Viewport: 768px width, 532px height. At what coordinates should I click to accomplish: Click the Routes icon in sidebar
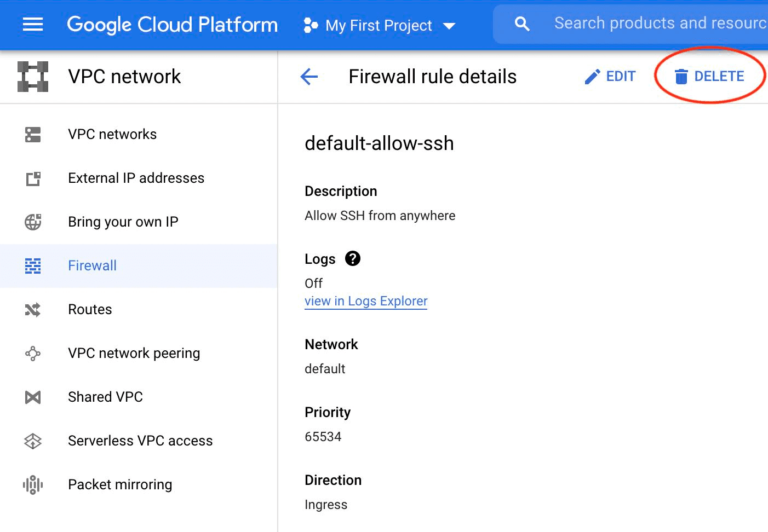pos(33,309)
